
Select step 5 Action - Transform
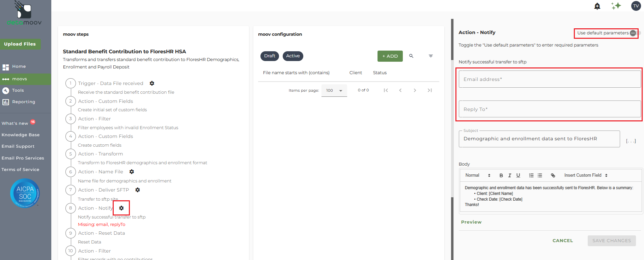[101, 154]
